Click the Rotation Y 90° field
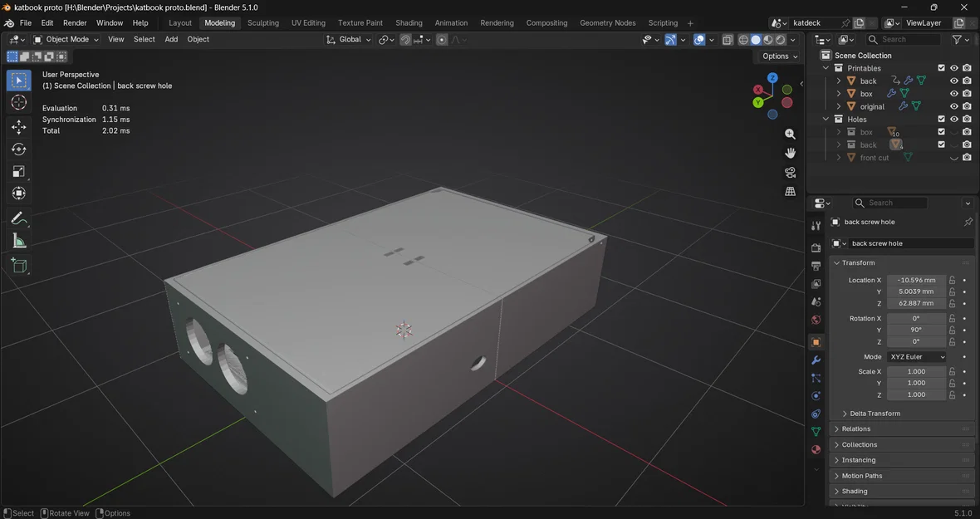Viewport: 980px width, 519px height. tap(916, 330)
